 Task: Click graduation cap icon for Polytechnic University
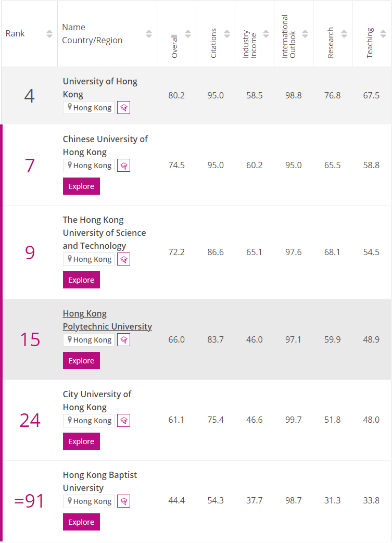pyautogui.click(x=123, y=340)
